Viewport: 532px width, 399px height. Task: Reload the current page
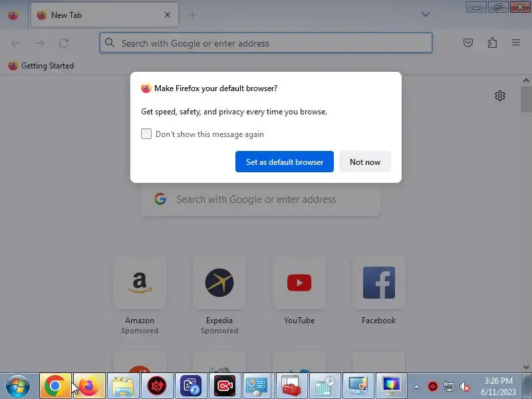[64, 43]
